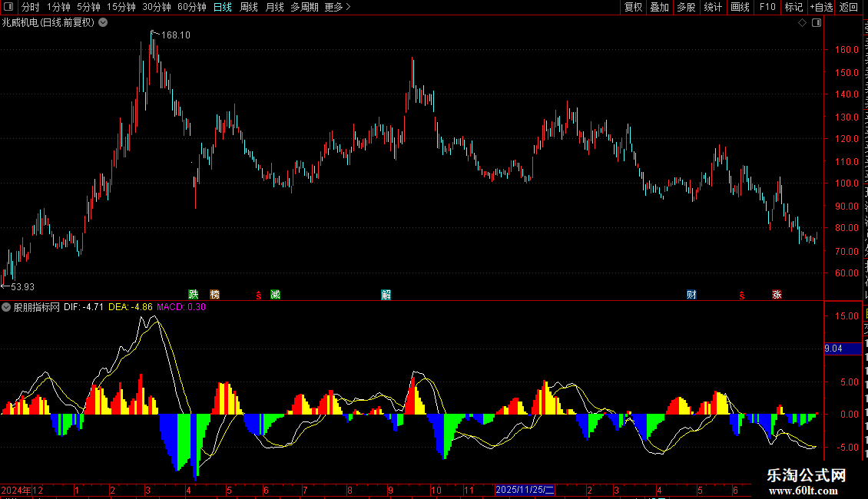
Task: Activate the 画线 drawing tools
Action: 740,7
